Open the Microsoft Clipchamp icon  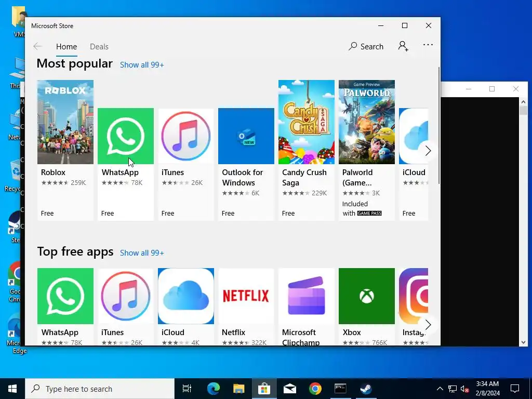307,296
